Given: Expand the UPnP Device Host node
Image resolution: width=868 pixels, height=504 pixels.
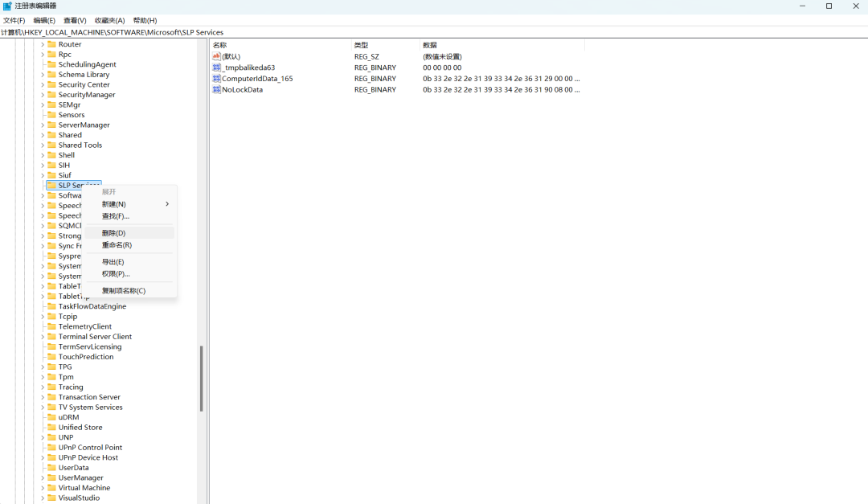Looking at the screenshot, I should (43, 457).
